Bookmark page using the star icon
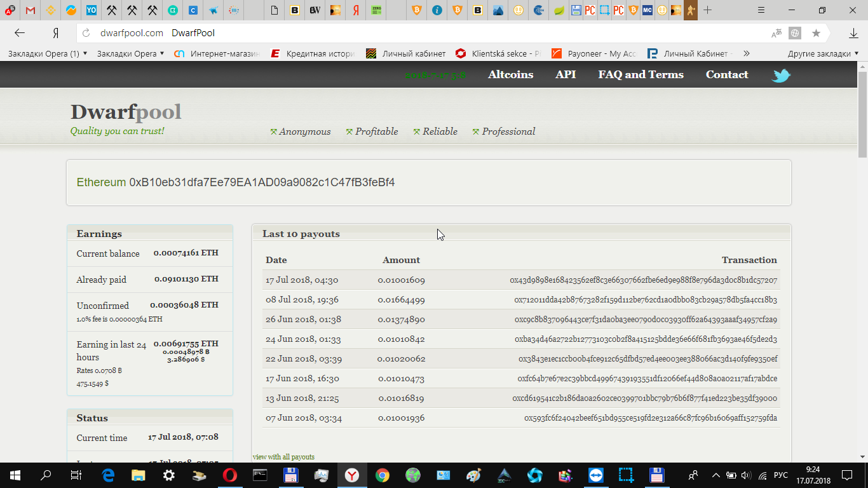 [x=816, y=33]
